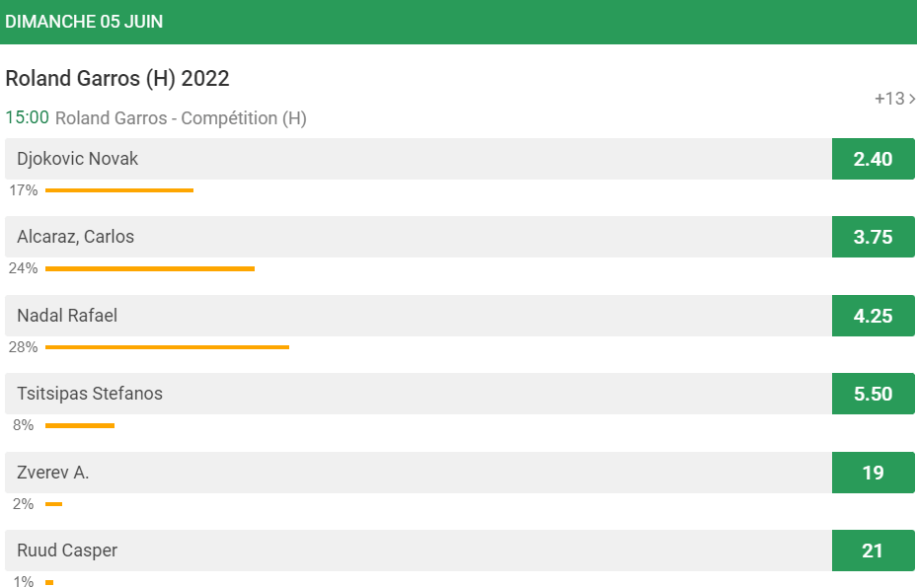Click the Zverev A. player row
917x588 pixels.
(419, 473)
